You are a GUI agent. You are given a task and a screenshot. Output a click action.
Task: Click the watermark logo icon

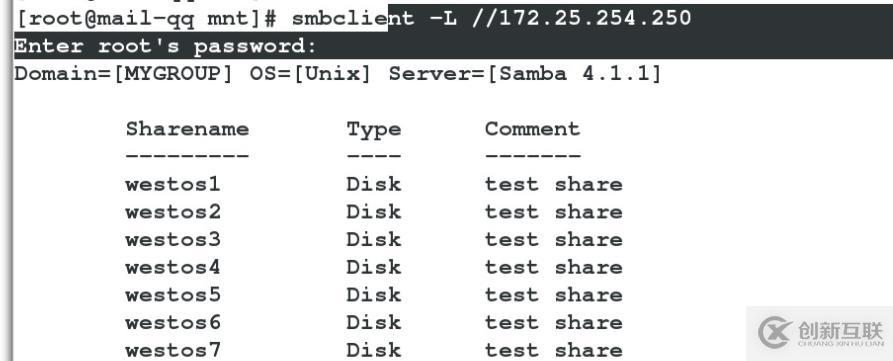(x=775, y=333)
